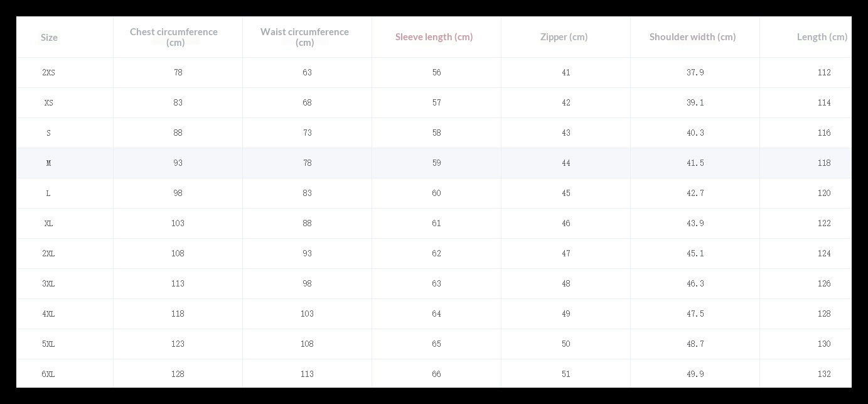Image resolution: width=868 pixels, height=404 pixels.
Task: Click shoulder width value 46.3
Action: tap(695, 283)
